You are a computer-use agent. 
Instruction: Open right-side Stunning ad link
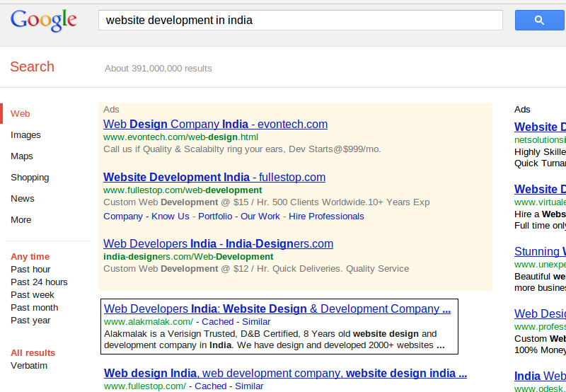pos(540,252)
